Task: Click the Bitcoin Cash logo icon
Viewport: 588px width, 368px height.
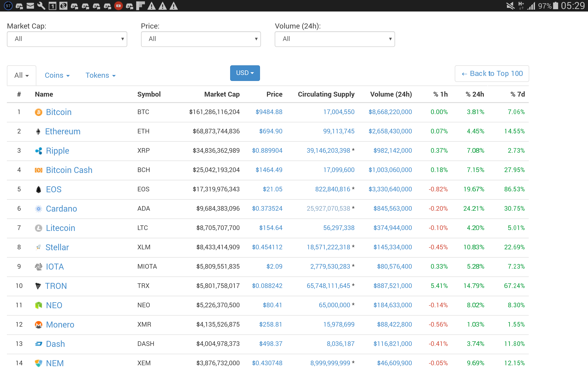Action: click(x=38, y=170)
